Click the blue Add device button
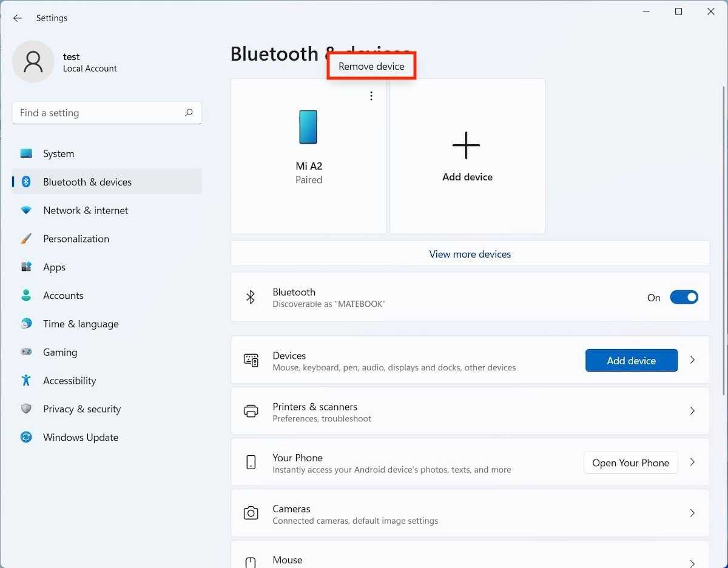 631,361
